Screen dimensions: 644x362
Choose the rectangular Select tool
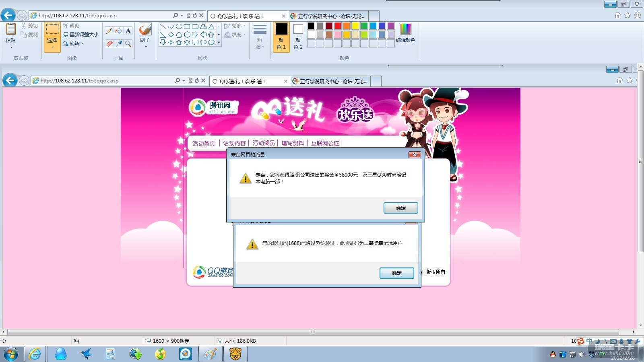(52, 30)
